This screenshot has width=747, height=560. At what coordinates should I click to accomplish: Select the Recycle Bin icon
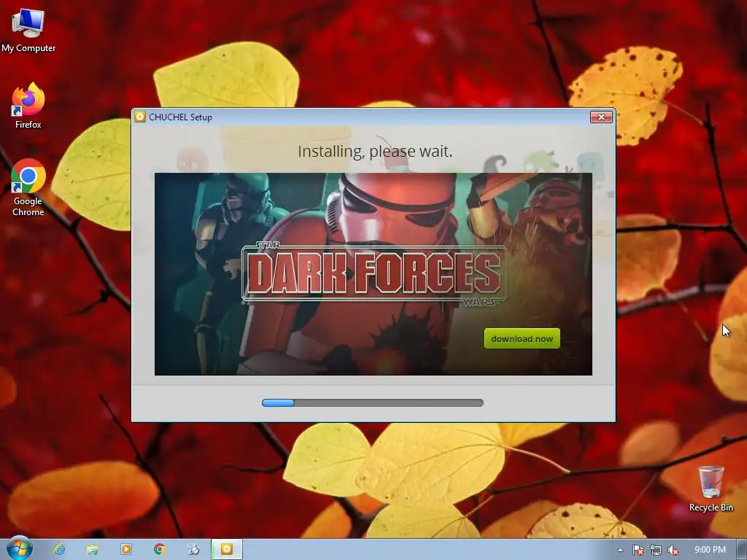(x=711, y=489)
